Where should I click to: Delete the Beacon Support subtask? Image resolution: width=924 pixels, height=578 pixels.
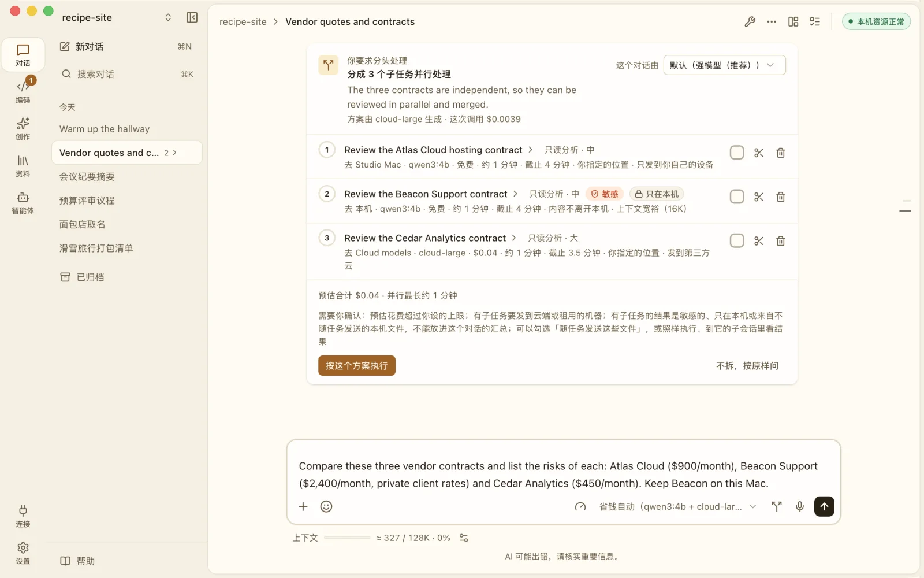coord(781,197)
